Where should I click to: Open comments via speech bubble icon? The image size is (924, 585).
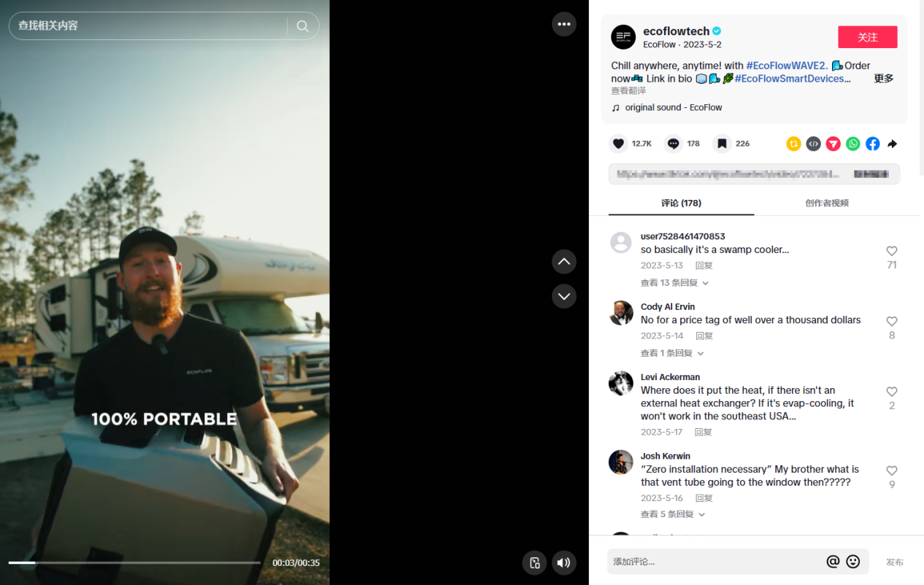[674, 144]
